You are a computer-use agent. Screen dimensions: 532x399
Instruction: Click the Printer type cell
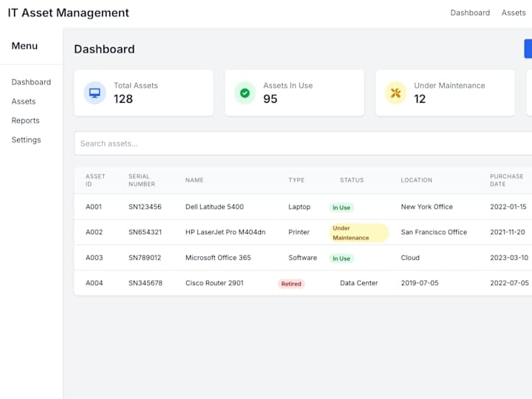pos(299,232)
